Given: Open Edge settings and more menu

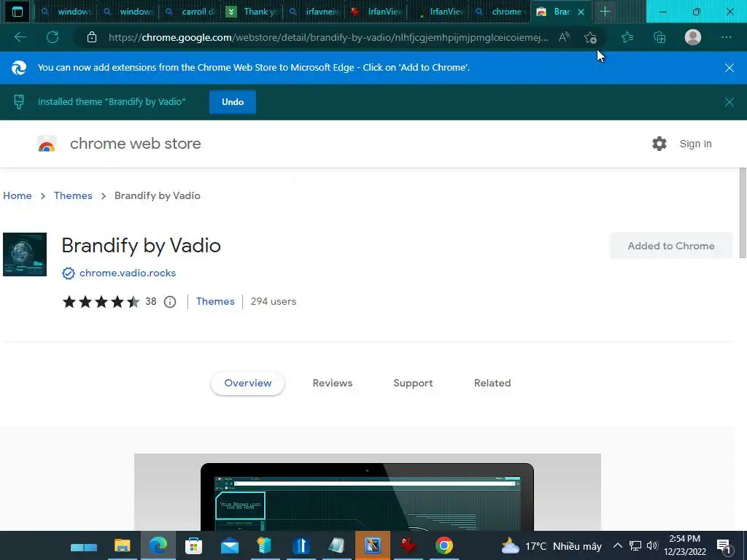Looking at the screenshot, I should point(726,37).
